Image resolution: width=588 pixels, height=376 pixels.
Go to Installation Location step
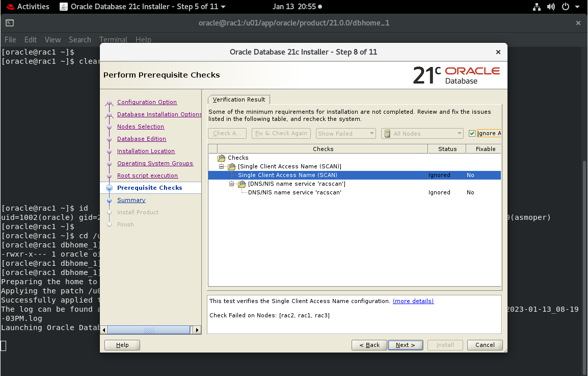point(146,151)
